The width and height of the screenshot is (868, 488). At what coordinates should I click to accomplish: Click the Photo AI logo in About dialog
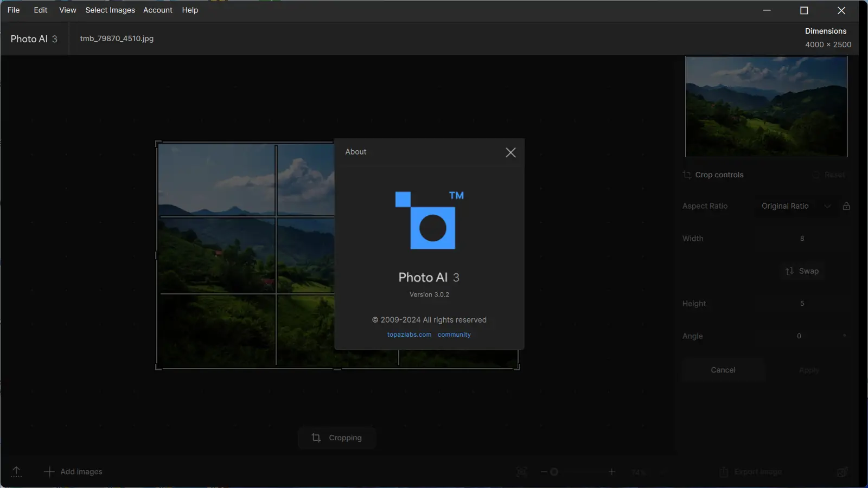[429, 220]
